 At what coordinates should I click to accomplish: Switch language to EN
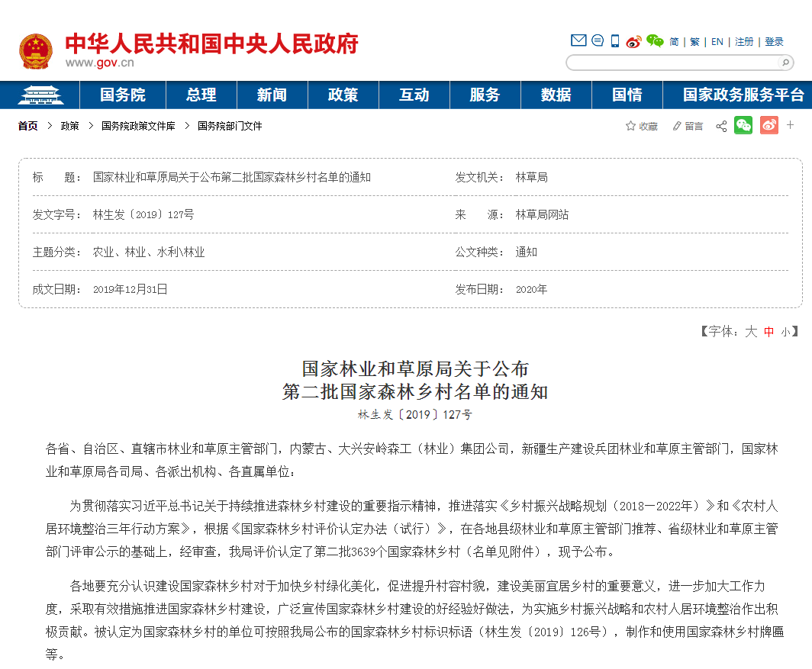pyautogui.click(x=717, y=41)
